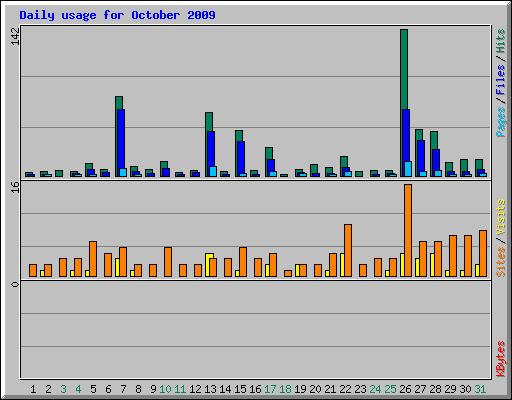Select day label "8" on the x-axis

tap(138, 389)
